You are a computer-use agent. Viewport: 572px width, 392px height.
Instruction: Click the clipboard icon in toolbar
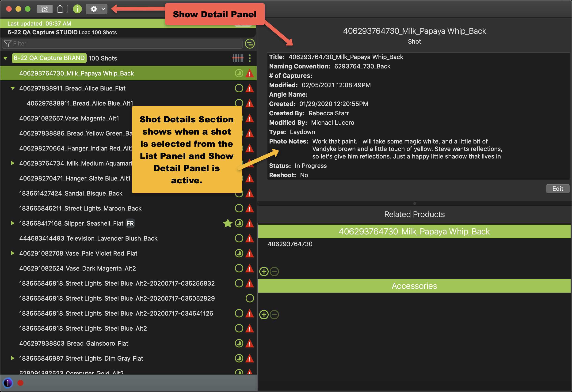tap(60, 9)
